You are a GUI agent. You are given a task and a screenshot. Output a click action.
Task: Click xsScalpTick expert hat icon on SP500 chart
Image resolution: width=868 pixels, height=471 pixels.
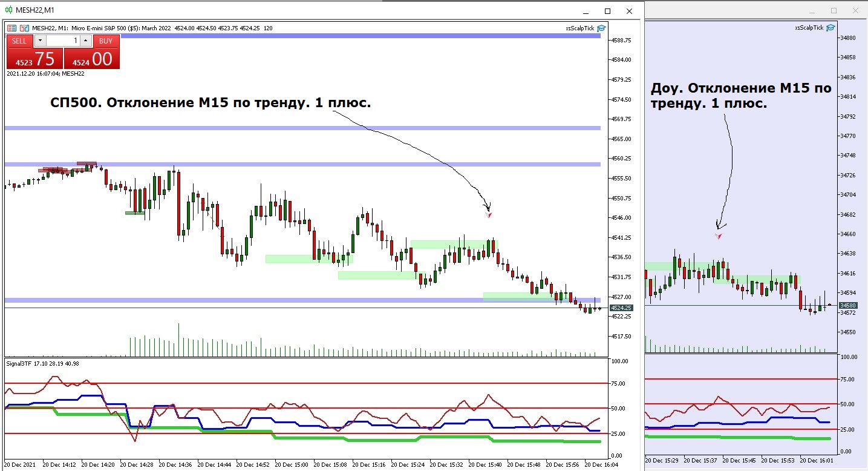601,28
